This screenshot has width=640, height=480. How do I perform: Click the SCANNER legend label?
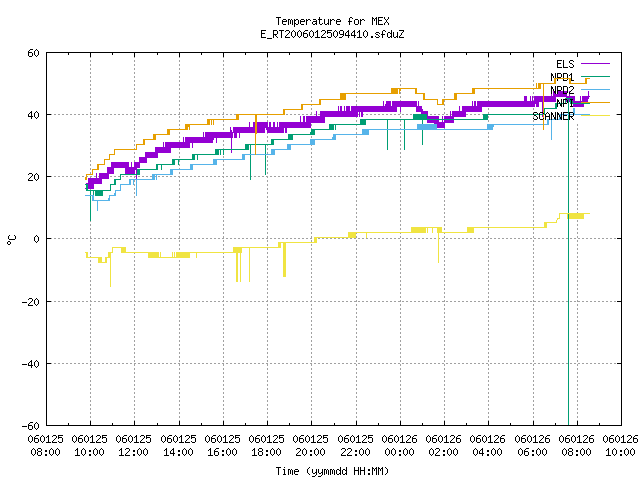pos(553,116)
